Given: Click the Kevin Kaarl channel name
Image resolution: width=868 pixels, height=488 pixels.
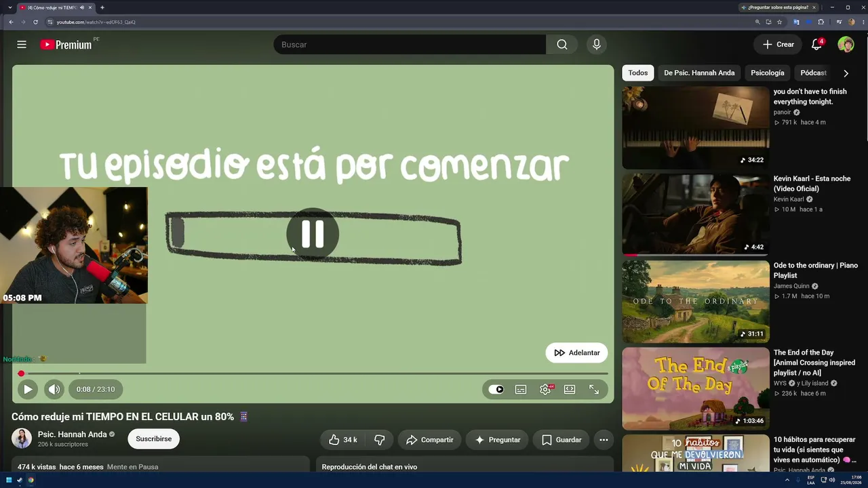Looking at the screenshot, I should click(x=789, y=199).
